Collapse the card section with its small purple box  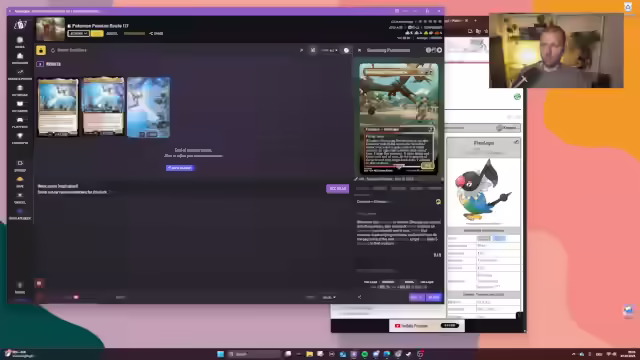click(x=40, y=64)
